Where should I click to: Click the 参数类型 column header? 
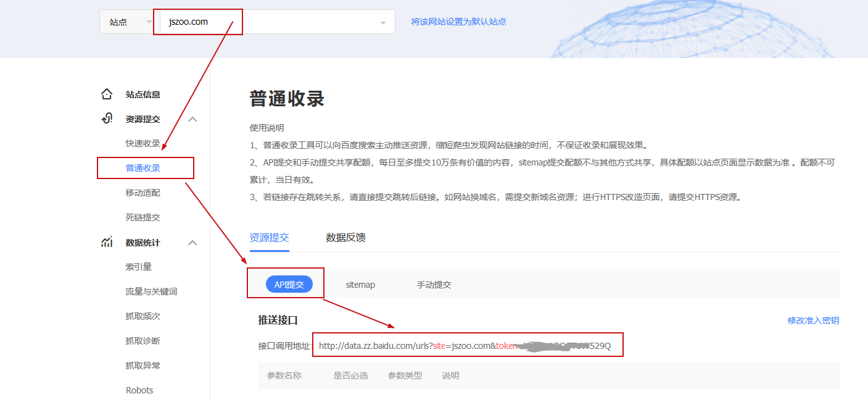pos(405,375)
